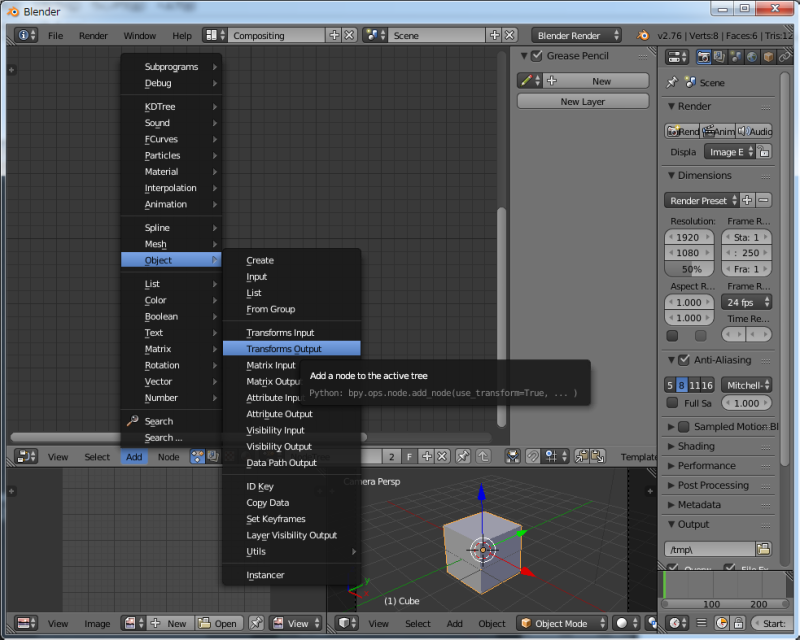Image resolution: width=800 pixels, height=640 pixels.
Task: Open the Vector submenu
Action: coord(171,381)
